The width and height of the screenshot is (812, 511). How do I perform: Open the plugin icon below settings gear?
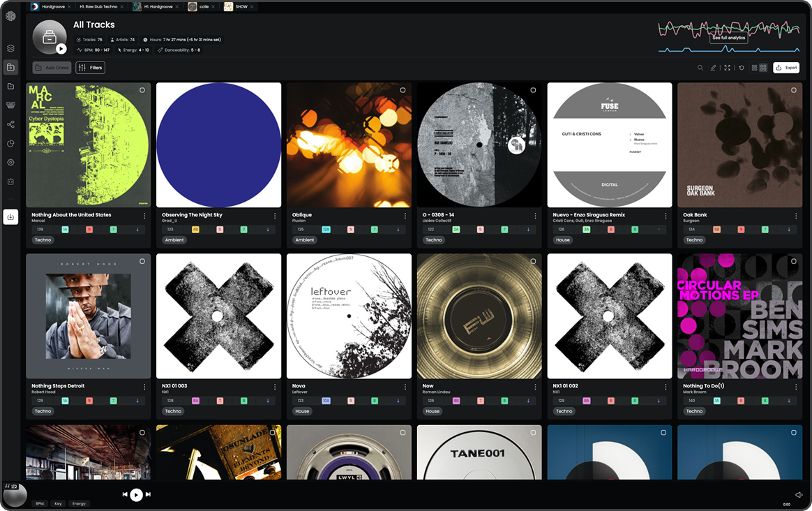(10, 182)
